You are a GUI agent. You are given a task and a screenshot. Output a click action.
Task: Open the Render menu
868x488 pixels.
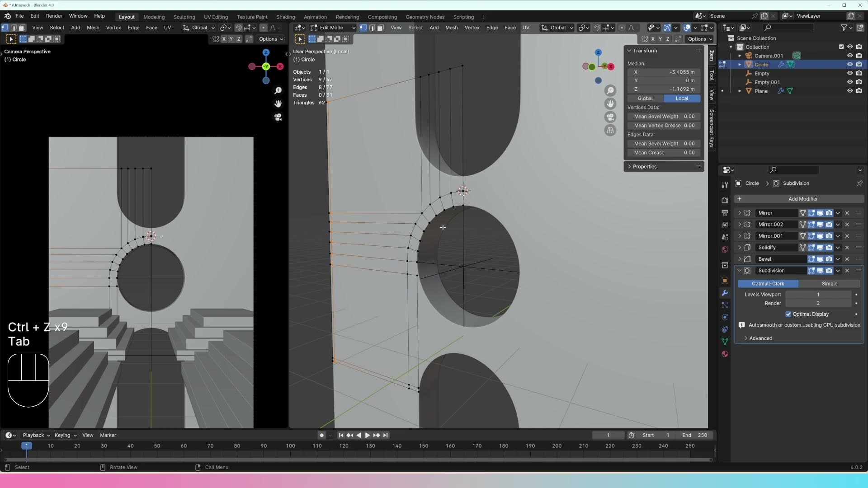click(x=54, y=16)
